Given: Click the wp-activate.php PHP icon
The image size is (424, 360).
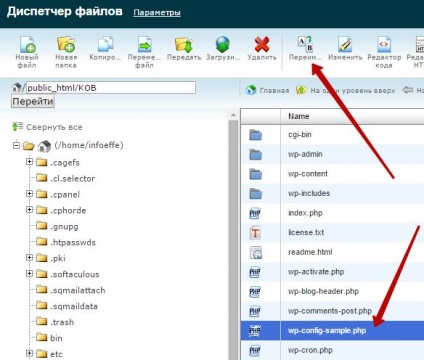Looking at the screenshot, I should point(255,272).
